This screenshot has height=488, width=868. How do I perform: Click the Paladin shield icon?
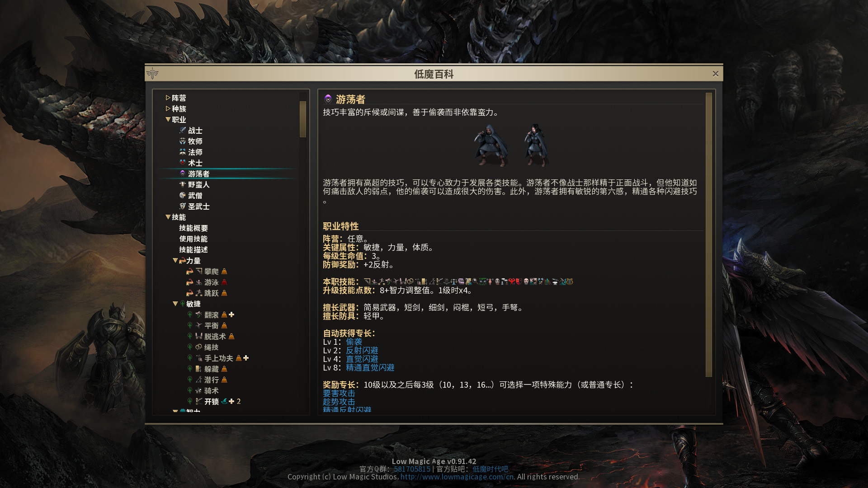pos(183,206)
